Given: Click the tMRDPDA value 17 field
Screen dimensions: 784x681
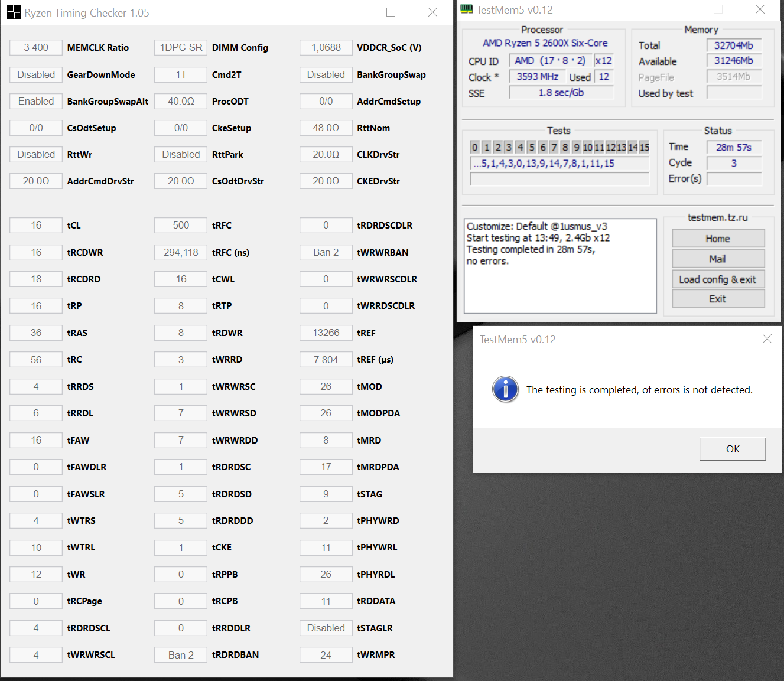Looking at the screenshot, I should point(326,467).
